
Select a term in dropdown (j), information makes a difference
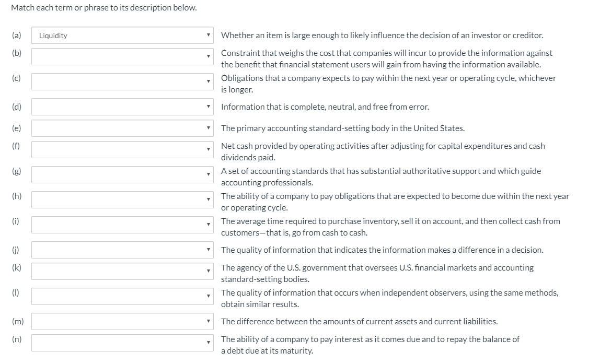point(122,250)
